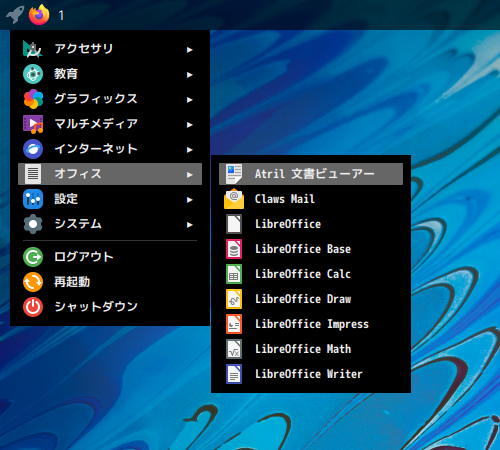Launch Claws Mail text entry
This screenshot has width=500, height=450.
click(285, 199)
